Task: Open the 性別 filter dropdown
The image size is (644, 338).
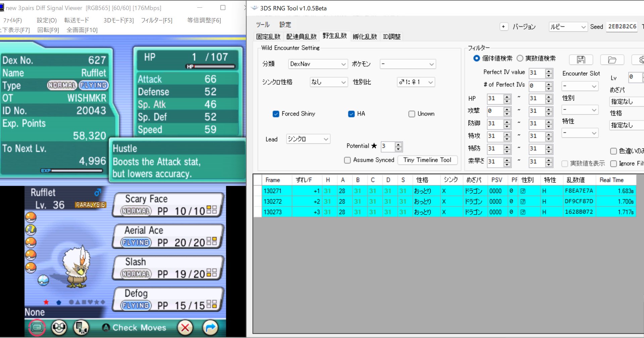Action: point(580,110)
